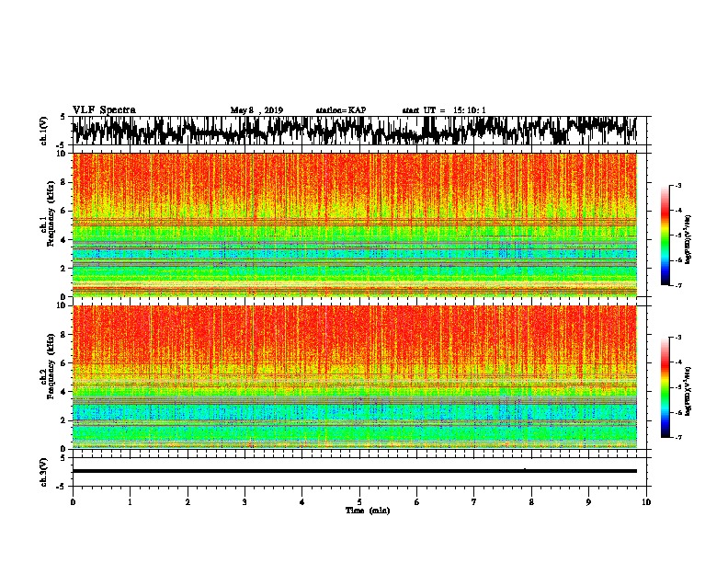
Task: Click the ch.1 colorbar units label
Action: pos(688,239)
